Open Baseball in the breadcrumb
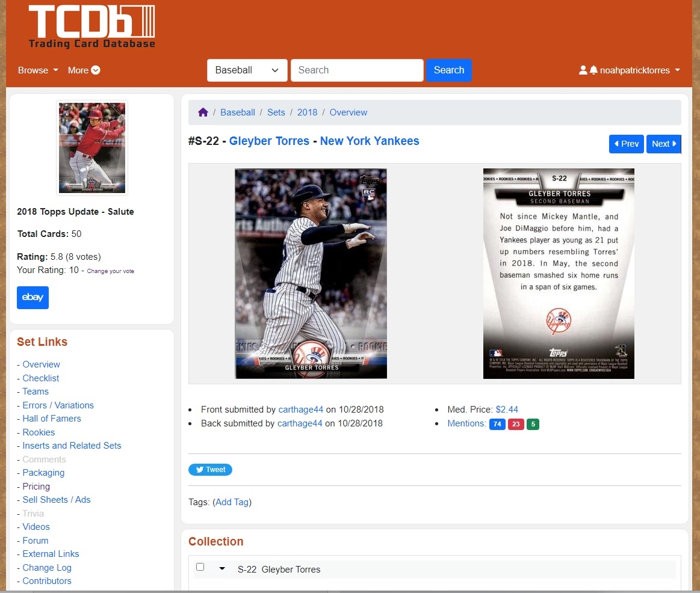Viewport: 700px width, 593px height. (238, 112)
